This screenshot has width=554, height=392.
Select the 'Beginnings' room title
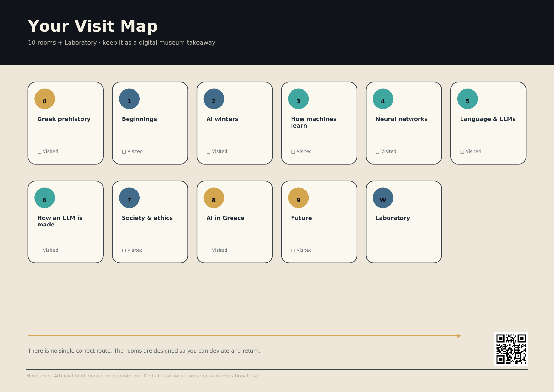click(x=139, y=119)
